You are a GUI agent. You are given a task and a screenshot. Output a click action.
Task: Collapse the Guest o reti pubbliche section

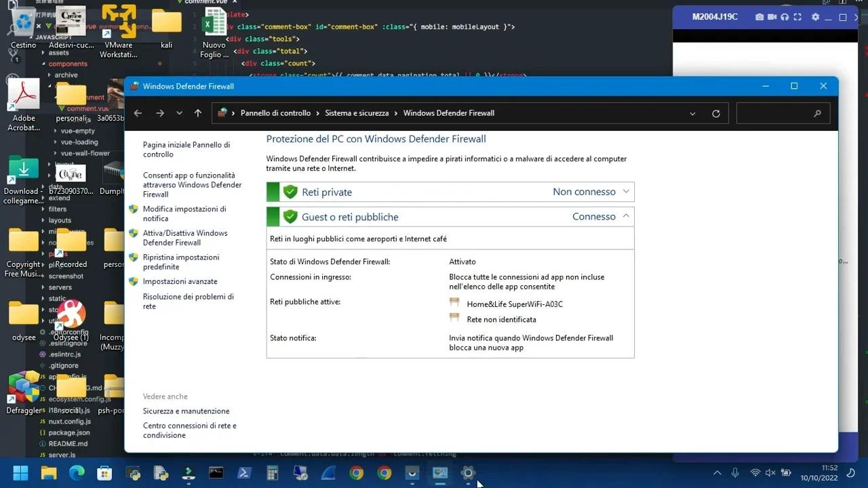(625, 216)
